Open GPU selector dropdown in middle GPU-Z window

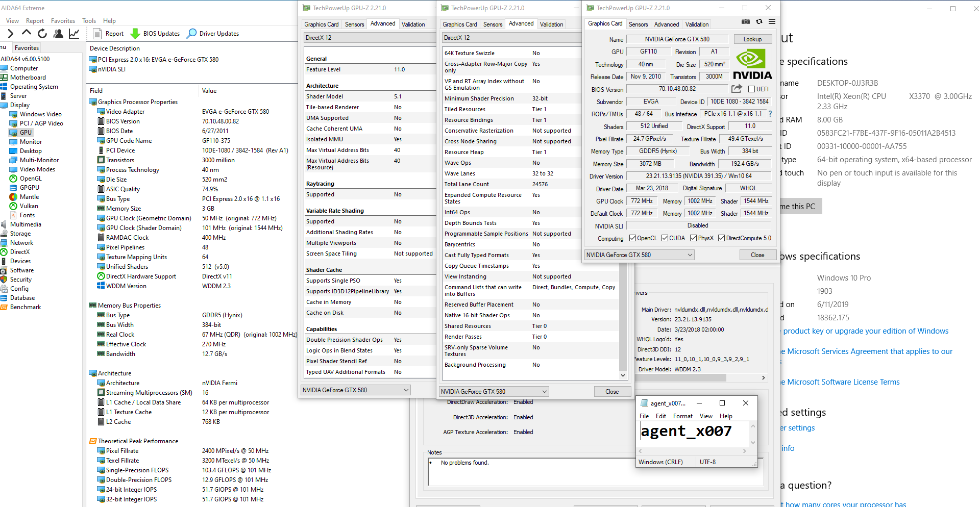coord(494,392)
